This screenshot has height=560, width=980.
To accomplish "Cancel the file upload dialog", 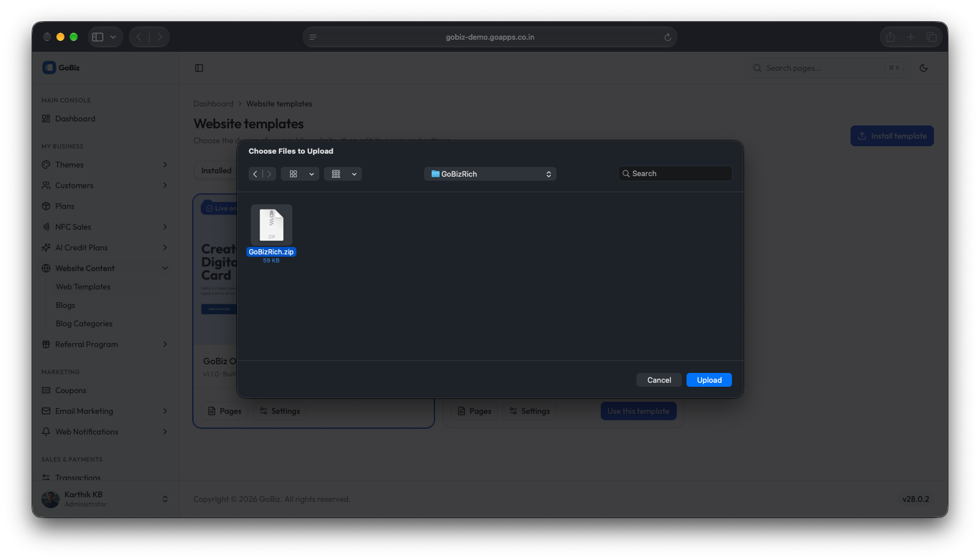I will tap(659, 380).
